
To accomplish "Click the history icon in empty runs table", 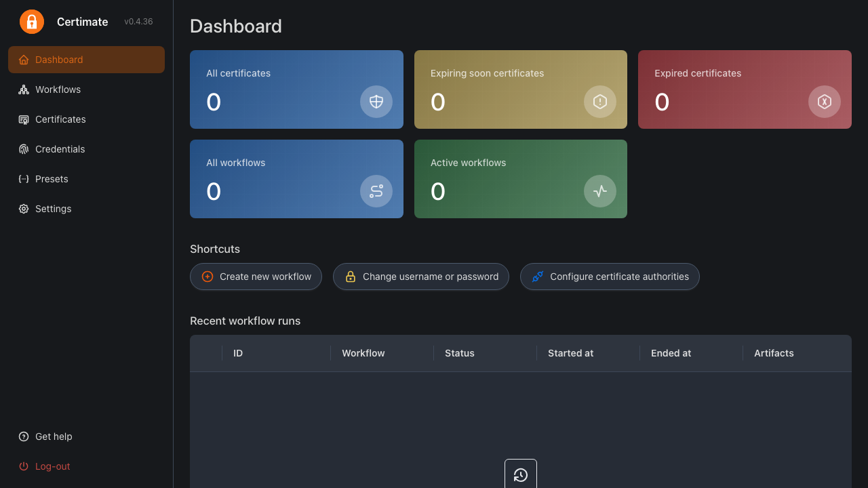I will pyautogui.click(x=521, y=474).
